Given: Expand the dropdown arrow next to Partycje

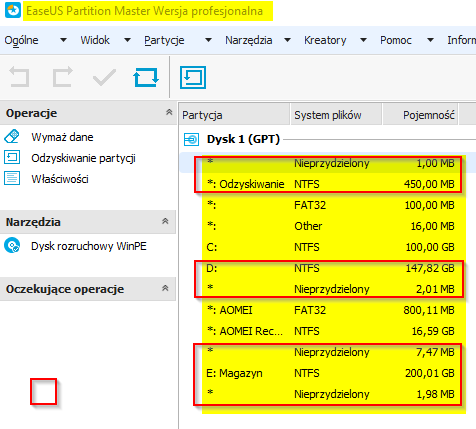Looking at the screenshot, I should tap(208, 40).
